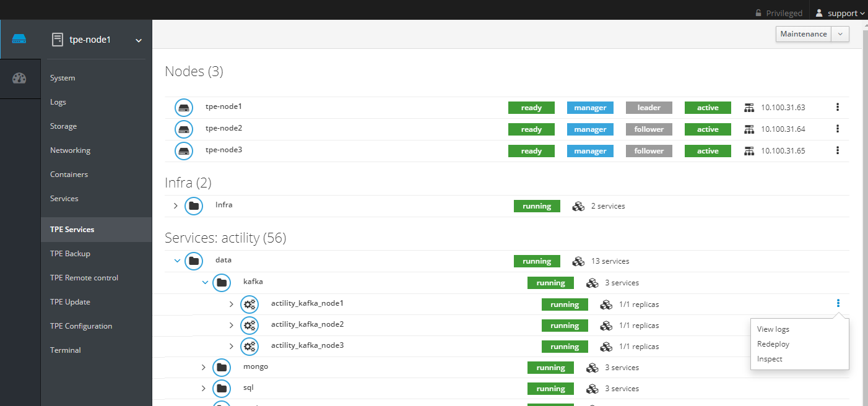
Task: Open the support user menu
Action: tap(840, 13)
